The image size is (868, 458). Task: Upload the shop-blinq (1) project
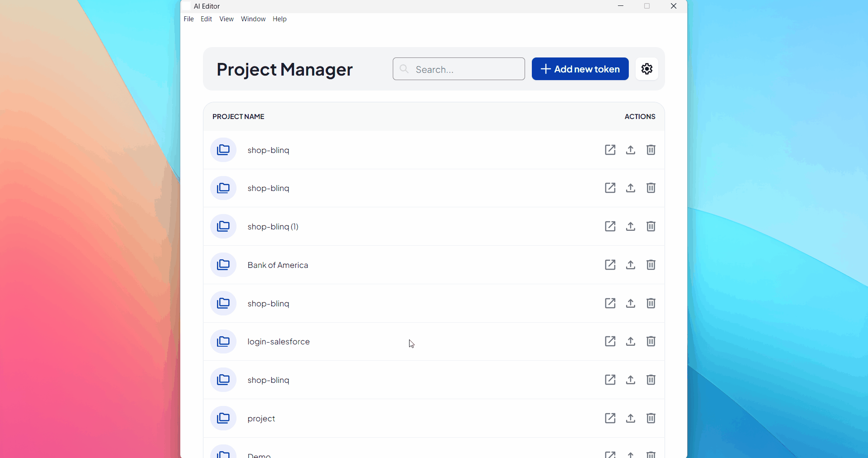click(x=630, y=226)
